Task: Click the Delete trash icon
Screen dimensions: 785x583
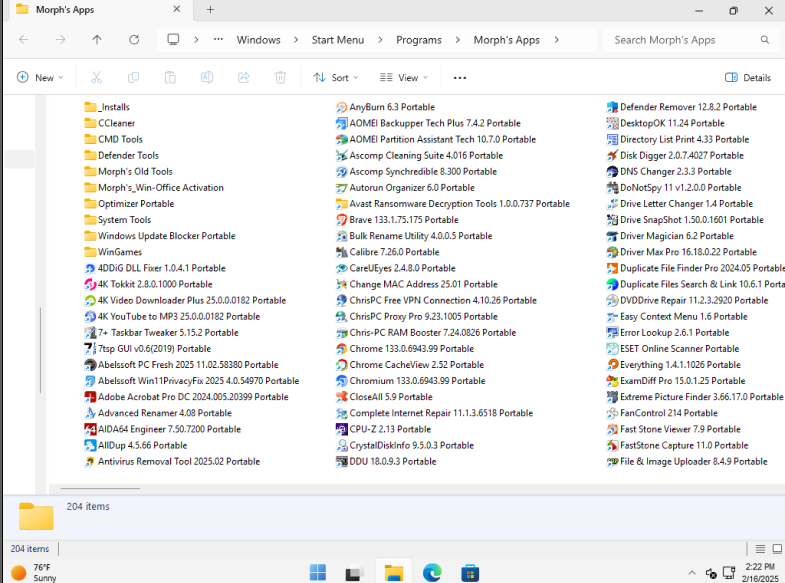Action: point(280,78)
